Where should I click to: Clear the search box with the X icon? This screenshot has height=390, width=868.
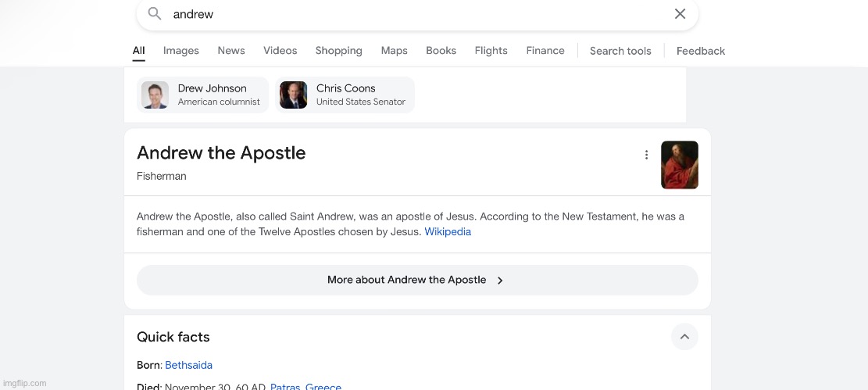click(x=680, y=13)
